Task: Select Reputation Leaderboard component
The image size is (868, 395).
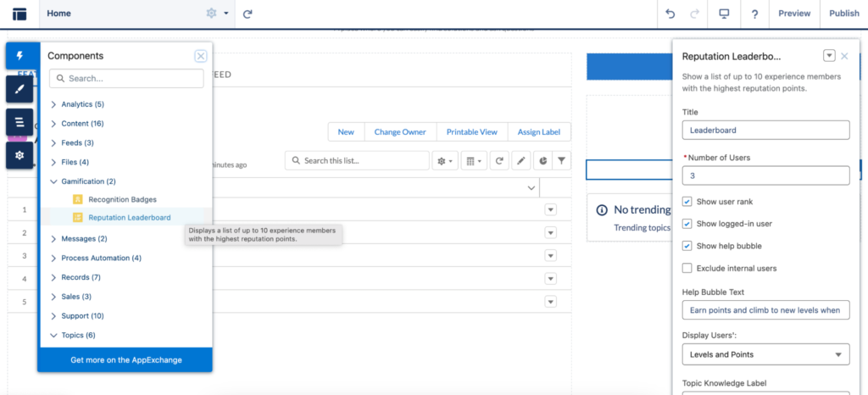Action: click(130, 217)
